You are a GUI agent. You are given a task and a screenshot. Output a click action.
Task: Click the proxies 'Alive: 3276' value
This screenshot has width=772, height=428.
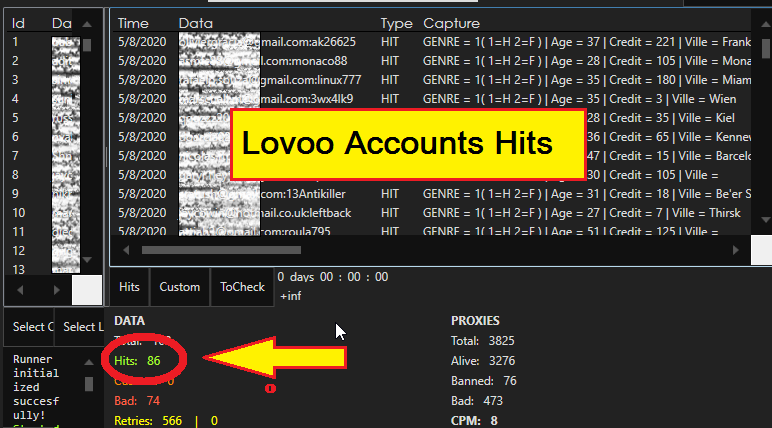[483, 361]
